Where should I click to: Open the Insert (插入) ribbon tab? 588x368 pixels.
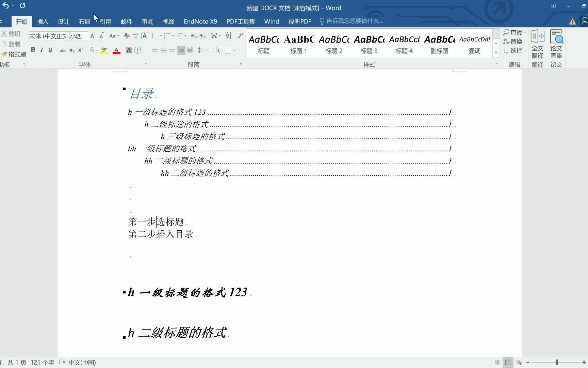point(43,21)
